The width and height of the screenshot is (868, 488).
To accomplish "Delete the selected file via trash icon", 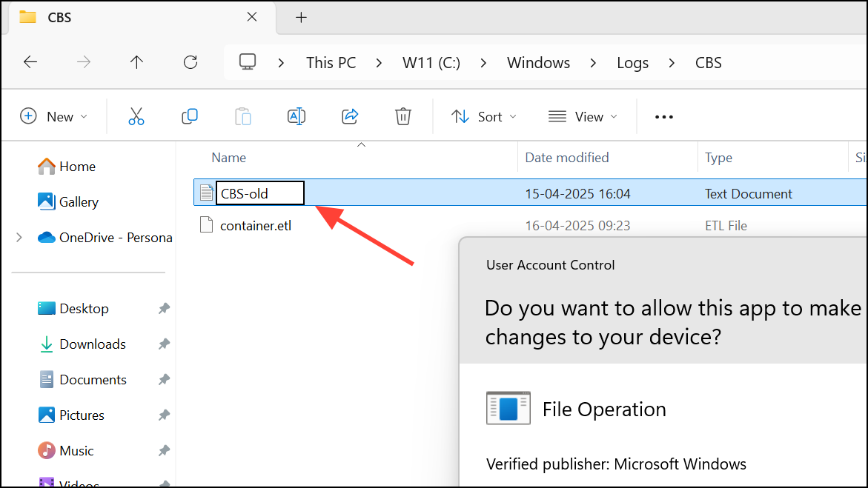I will [402, 116].
